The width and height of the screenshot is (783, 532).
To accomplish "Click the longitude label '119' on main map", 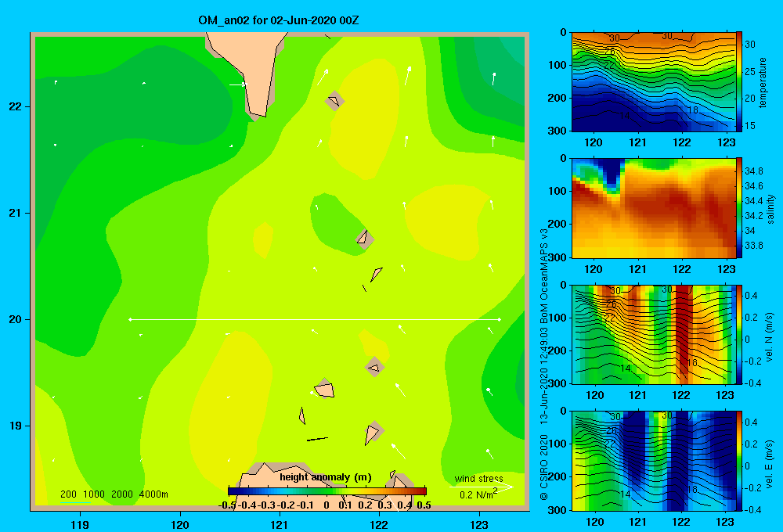I will point(80,524).
